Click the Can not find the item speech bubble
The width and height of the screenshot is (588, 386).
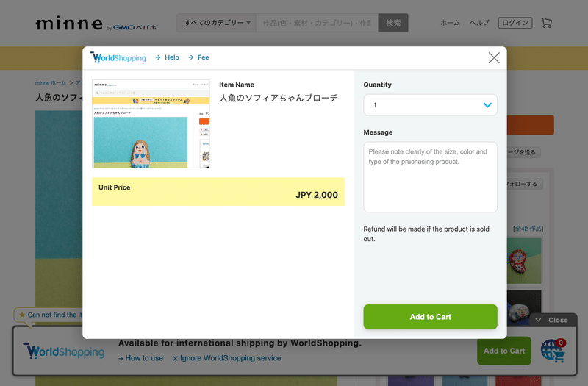click(49, 315)
